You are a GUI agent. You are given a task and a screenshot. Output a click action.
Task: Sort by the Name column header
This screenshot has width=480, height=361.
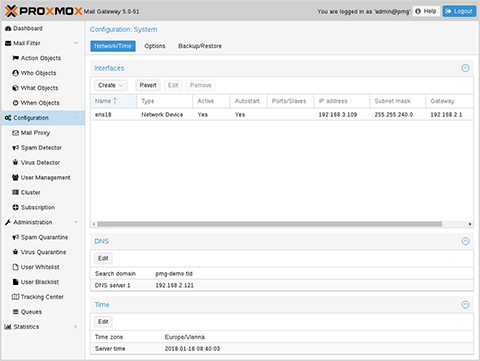(x=113, y=101)
